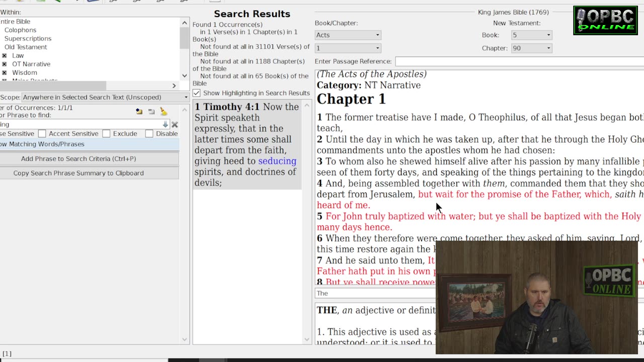Click the OPBC Online logo
The width and height of the screenshot is (644, 362).
605,20
